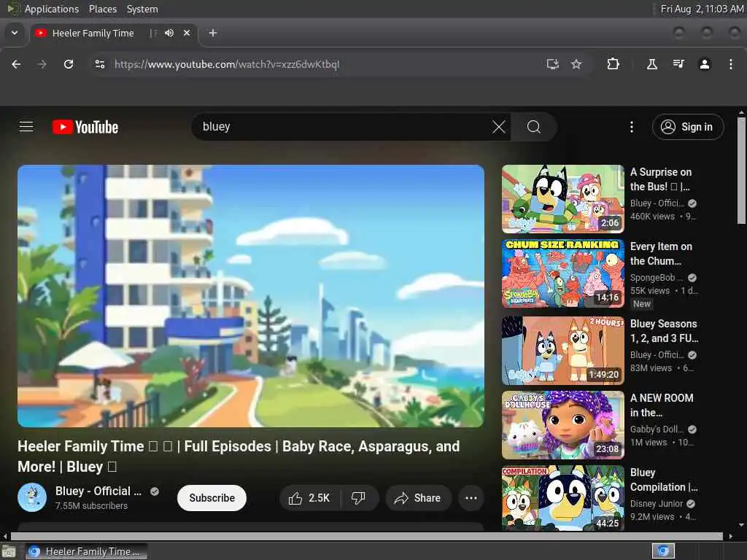Screen dimensions: 747x560
Task: View site information icon in address bar
Action: (x=99, y=64)
